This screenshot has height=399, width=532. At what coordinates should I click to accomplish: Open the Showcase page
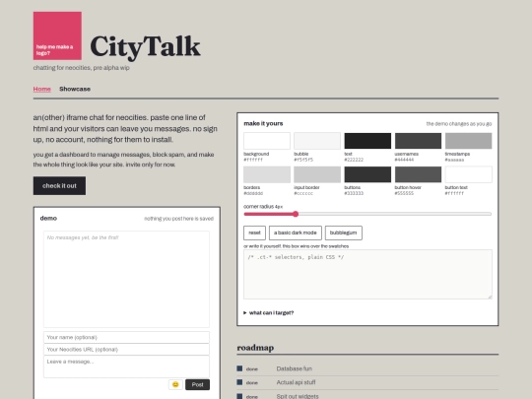coord(75,89)
